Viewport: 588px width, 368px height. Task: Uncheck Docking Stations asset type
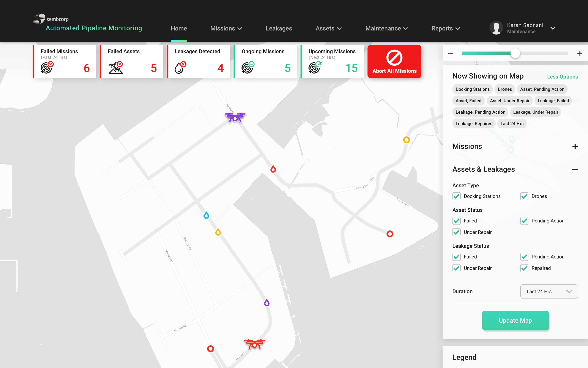coord(457,196)
